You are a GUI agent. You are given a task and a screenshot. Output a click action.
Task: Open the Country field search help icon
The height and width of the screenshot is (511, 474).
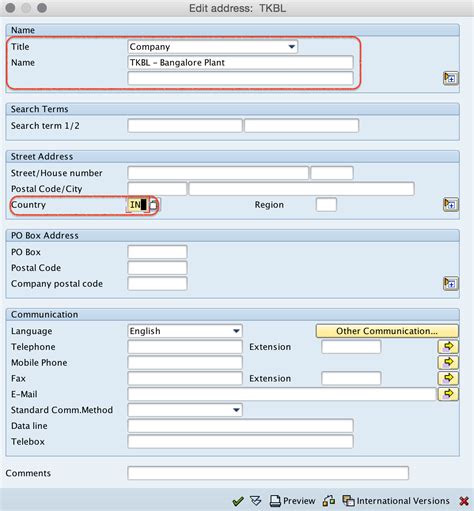(153, 205)
